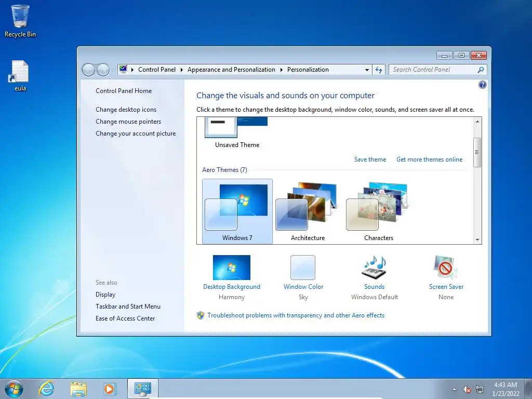Click the magnifier search icon
Screen dimensions: 532x399
[481, 70]
